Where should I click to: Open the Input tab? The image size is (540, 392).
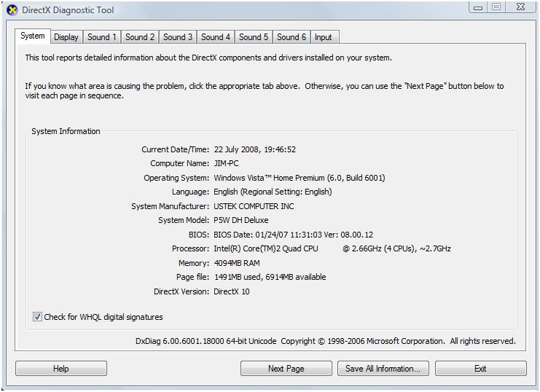[x=324, y=37]
